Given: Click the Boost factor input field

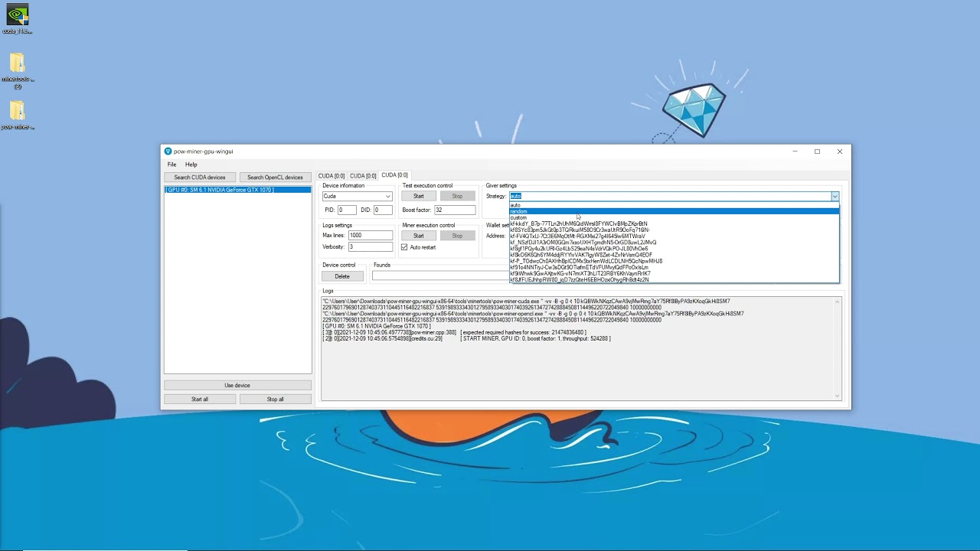Looking at the screenshot, I should click(455, 210).
